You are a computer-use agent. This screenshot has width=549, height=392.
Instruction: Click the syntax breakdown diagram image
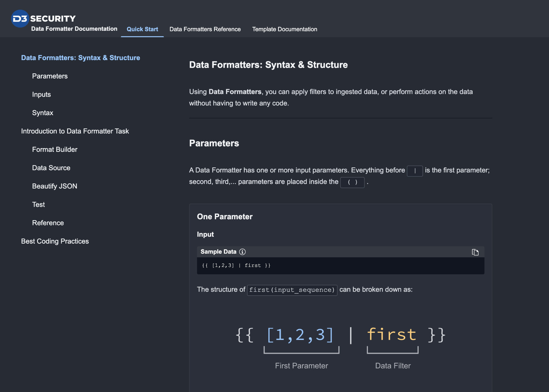click(340, 347)
